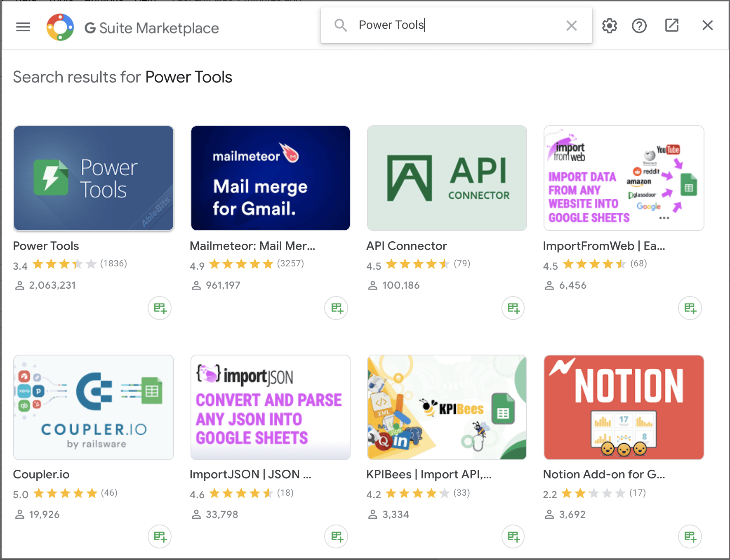Open marketplace in new window

tap(671, 26)
